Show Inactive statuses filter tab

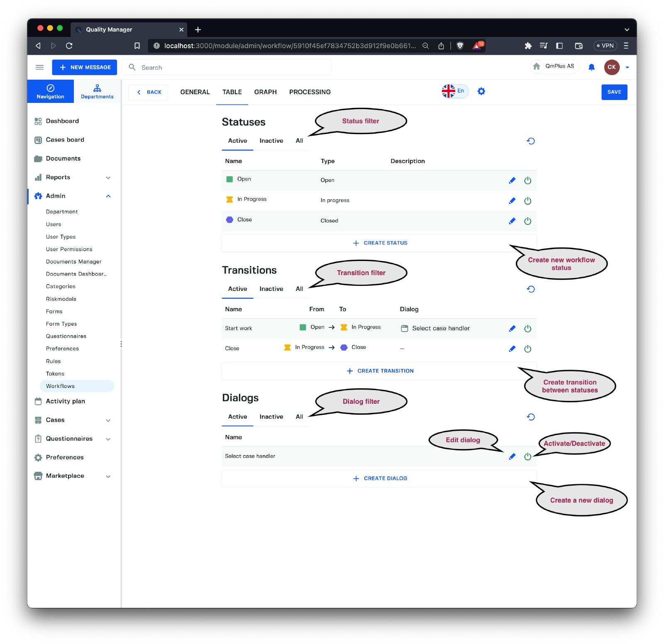[271, 141]
